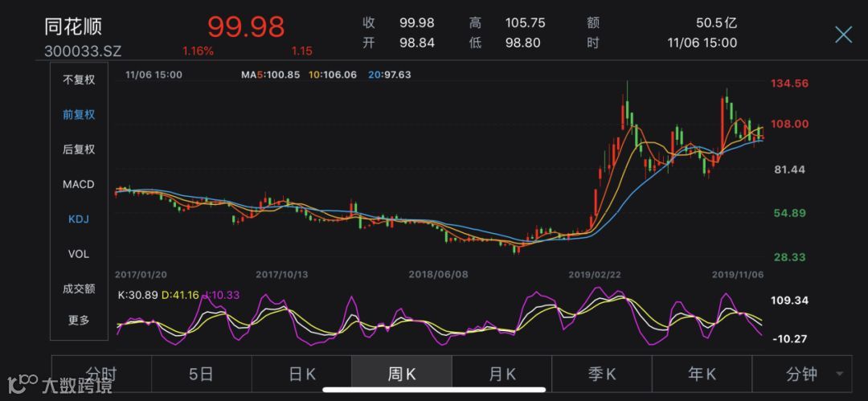Image resolution: width=868 pixels, height=401 pixels.
Task: Switch to the 日K daily tab
Action: click(301, 374)
